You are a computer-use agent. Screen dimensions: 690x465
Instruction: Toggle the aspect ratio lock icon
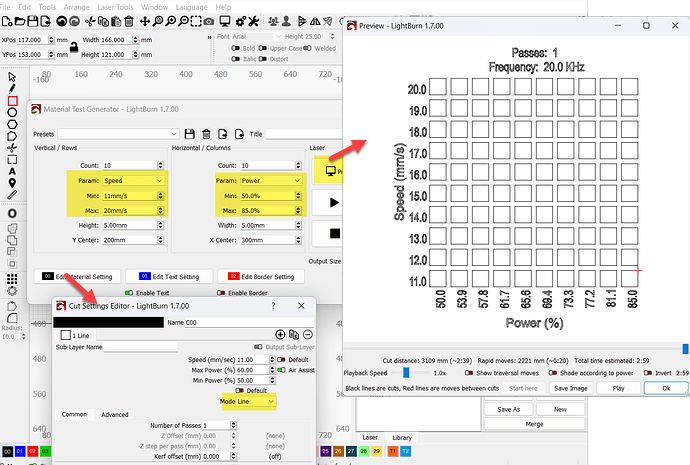pyautogui.click(x=74, y=47)
